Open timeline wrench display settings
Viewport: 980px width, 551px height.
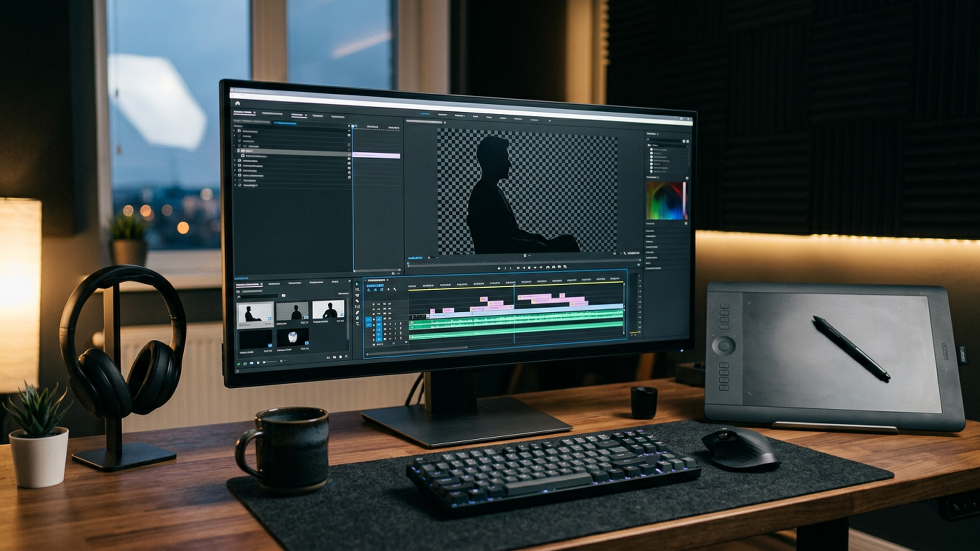(395, 289)
